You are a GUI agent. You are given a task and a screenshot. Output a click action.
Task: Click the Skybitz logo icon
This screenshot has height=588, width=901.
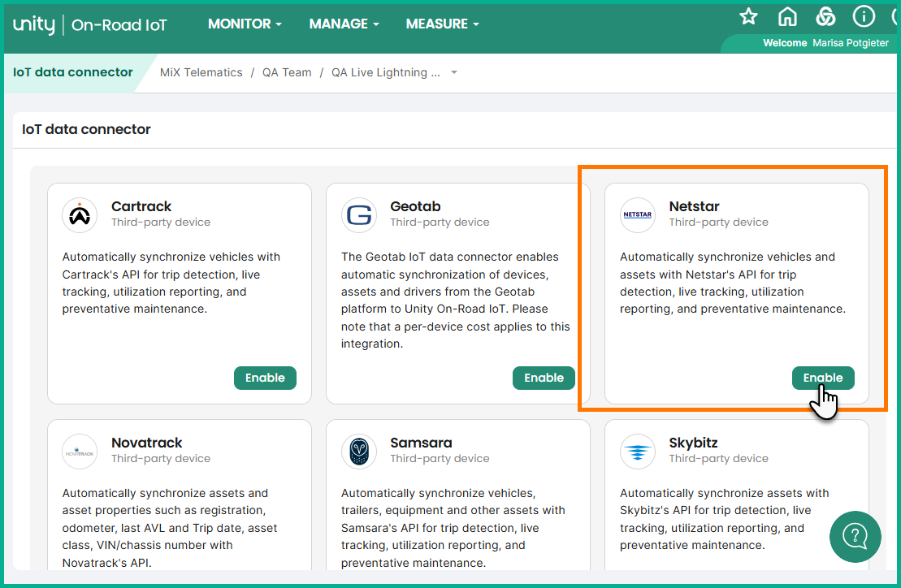point(638,452)
